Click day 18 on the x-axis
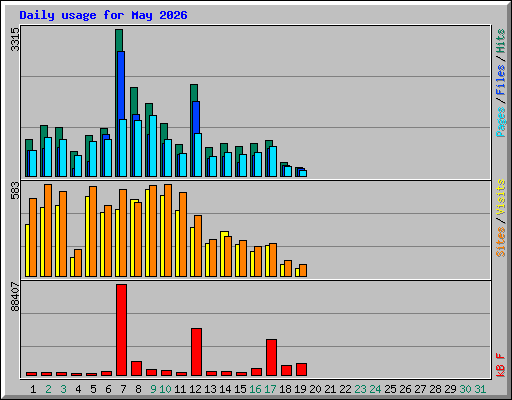Screen dimensions: 512x400 pyautogui.click(x=285, y=389)
